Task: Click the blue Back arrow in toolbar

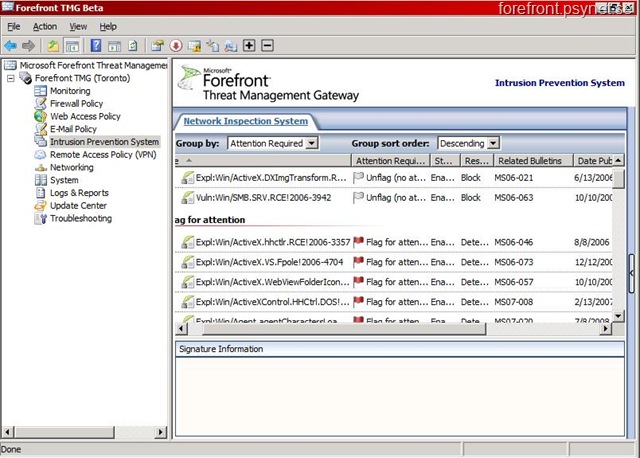Action: tap(10, 45)
